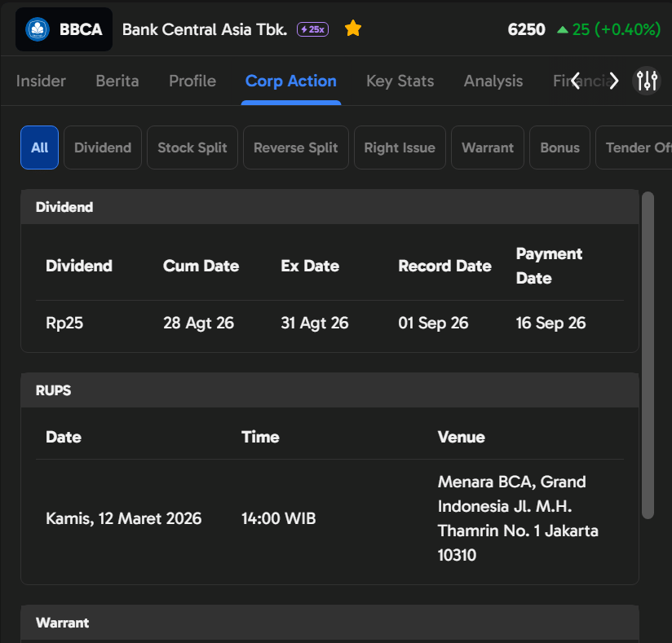
Task: Open the Insider tab
Action: tap(41, 81)
